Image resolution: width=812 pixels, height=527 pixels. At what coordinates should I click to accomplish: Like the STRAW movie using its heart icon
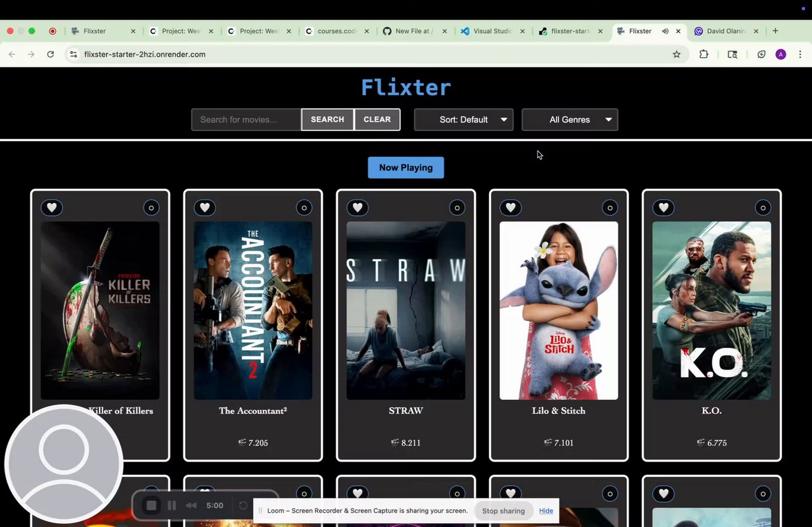click(x=358, y=208)
